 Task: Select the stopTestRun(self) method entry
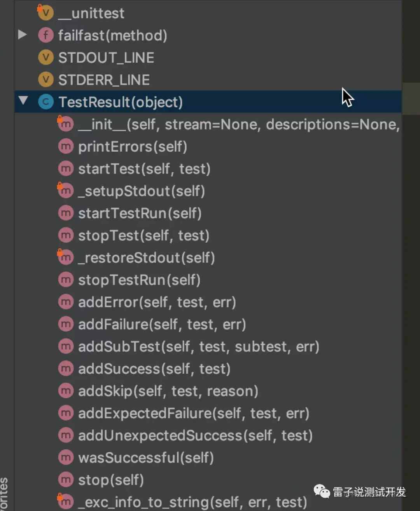pos(139,280)
